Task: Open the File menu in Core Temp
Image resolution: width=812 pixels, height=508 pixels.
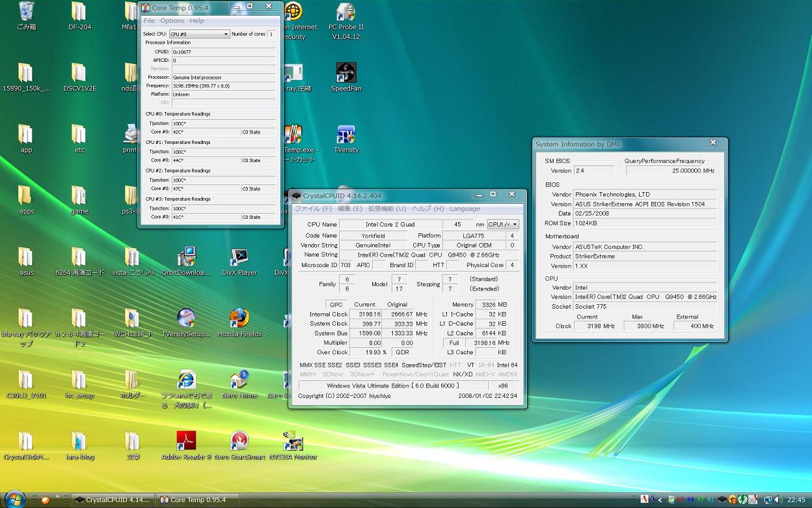Action: pyautogui.click(x=149, y=21)
